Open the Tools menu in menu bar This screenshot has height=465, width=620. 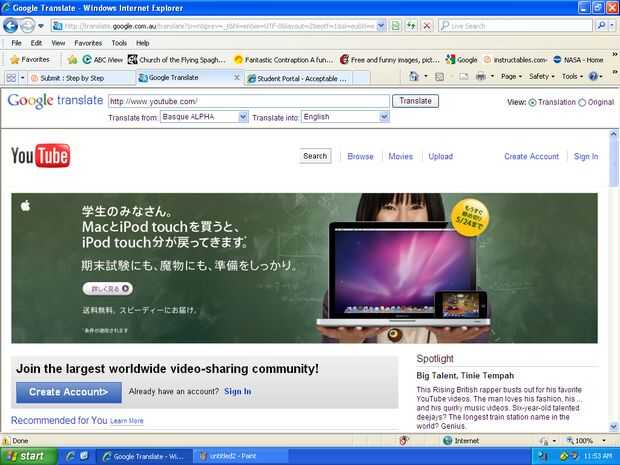119,43
